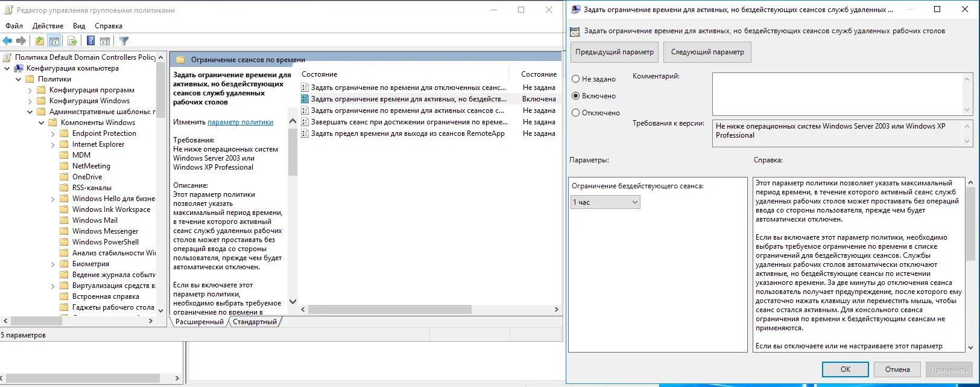The image size is (980, 387).
Task: Click policy icon in the dialog header
Action: [575, 31]
